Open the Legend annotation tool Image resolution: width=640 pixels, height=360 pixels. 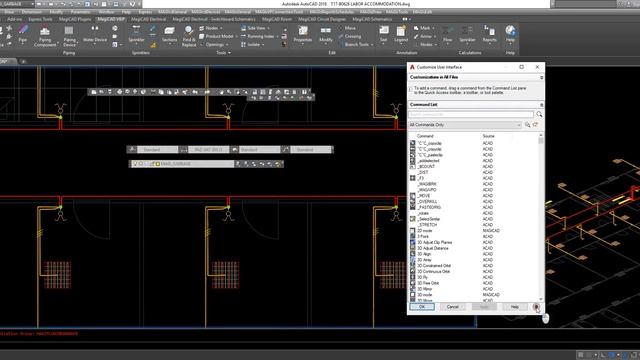(401, 34)
